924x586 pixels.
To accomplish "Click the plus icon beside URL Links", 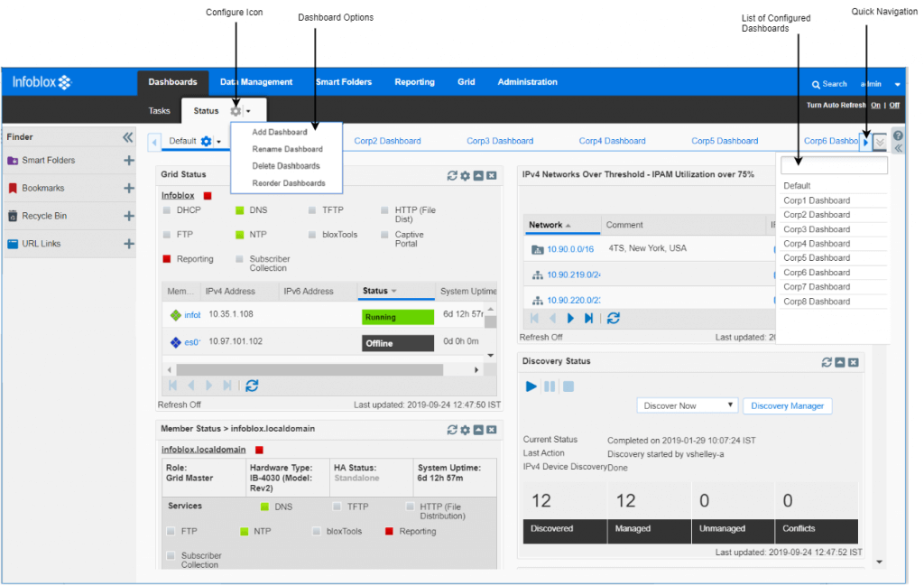I will (128, 244).
